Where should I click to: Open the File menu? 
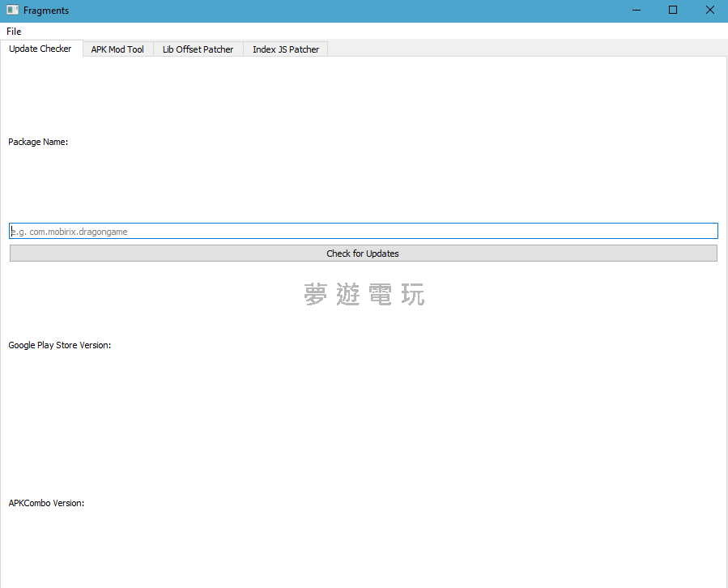tap(14, 32)
